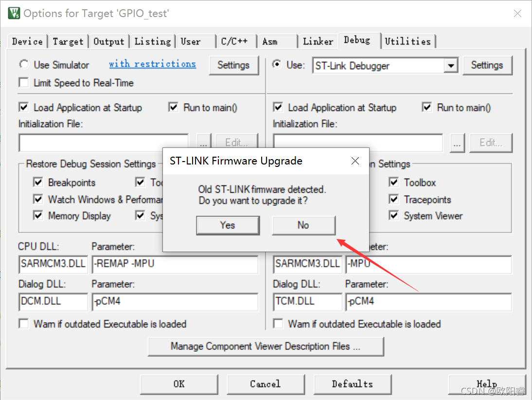The image size is (532, 400).
Task: Click the right -pCM4 parameter field
Action: click(x=428, y=302)
